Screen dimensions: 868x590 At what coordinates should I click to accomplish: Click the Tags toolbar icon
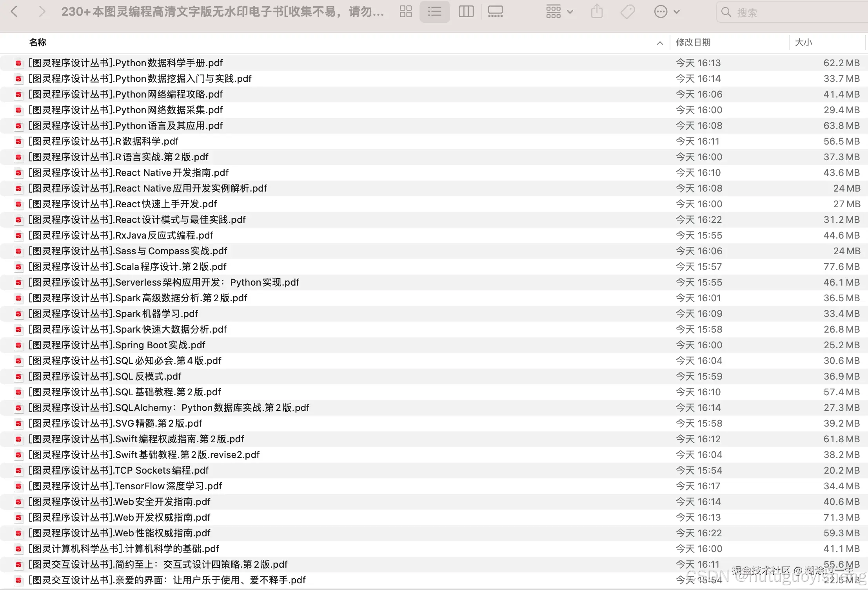pos(628,11)
